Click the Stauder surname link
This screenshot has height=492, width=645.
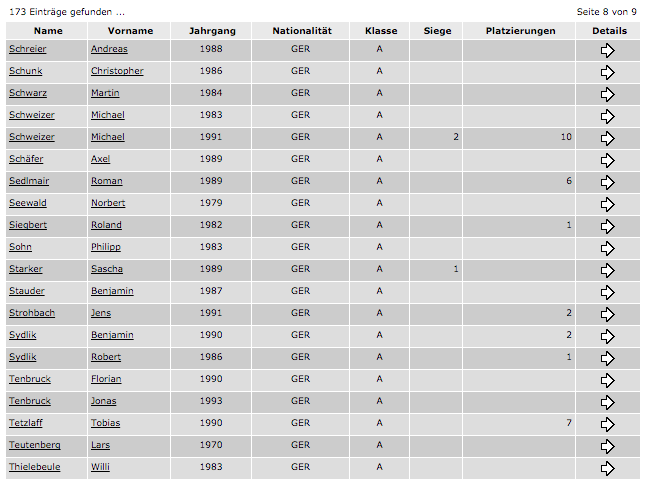click(28, 291)
